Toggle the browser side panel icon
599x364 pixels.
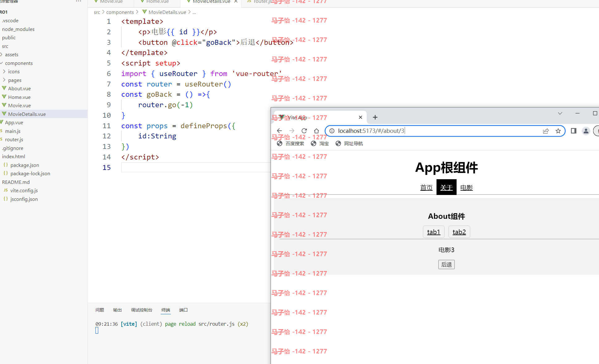[574, 131]
